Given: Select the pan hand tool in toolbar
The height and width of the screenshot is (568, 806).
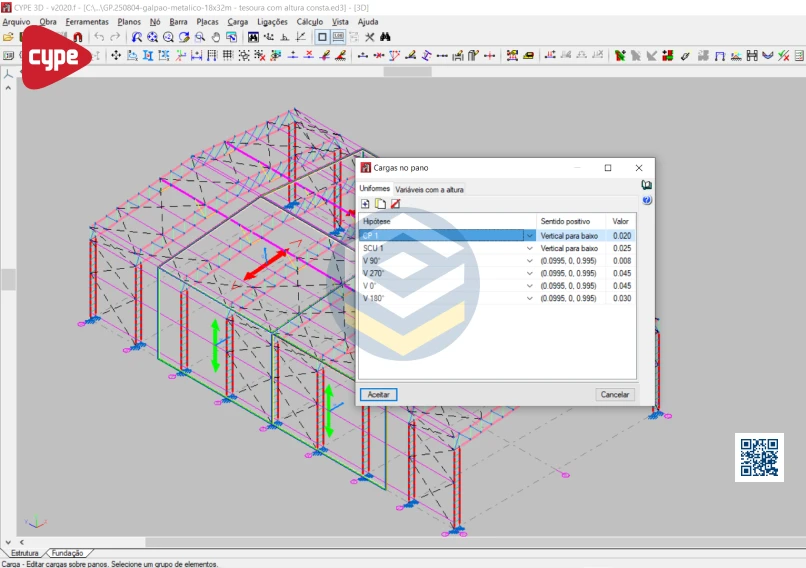Looking at the screenshot, I should coord(215,37).
